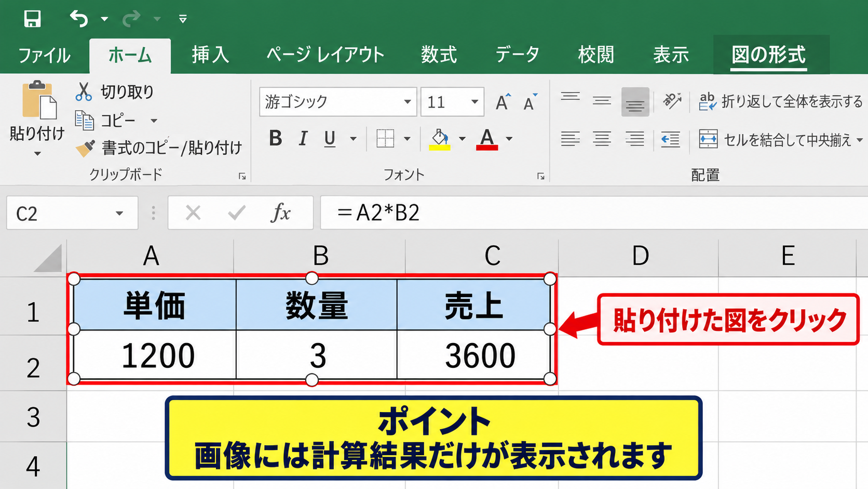Open Insert Function fx
This screenshot has width=868, height=489.
click(x=281, y=213)
